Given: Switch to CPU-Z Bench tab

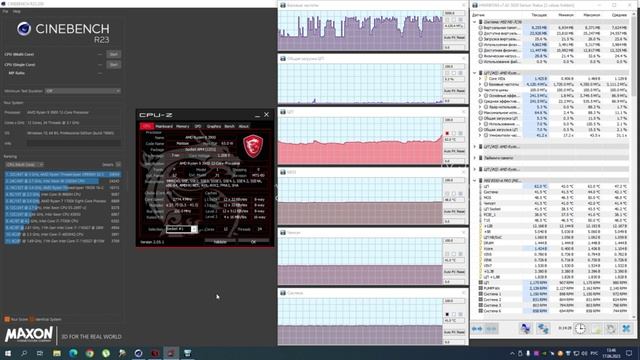Looking at the screenshot, I should click(x=229, y=126).
